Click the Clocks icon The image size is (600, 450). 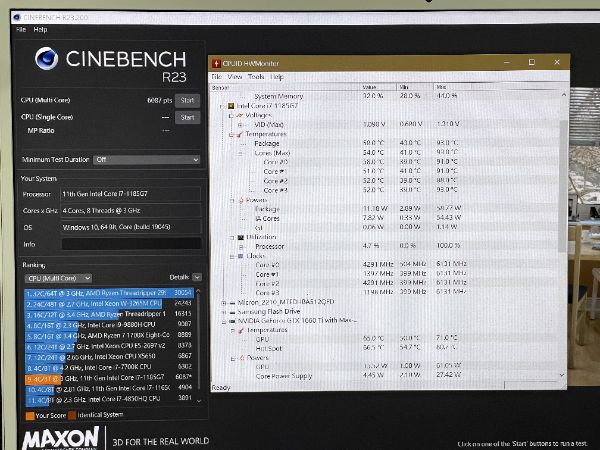[x=241, y=256]
